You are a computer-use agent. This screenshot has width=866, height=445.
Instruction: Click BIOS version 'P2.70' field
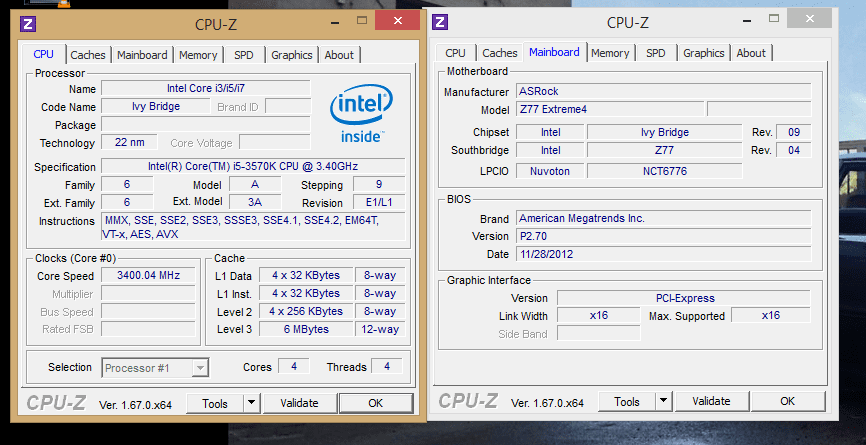point(664,236)
